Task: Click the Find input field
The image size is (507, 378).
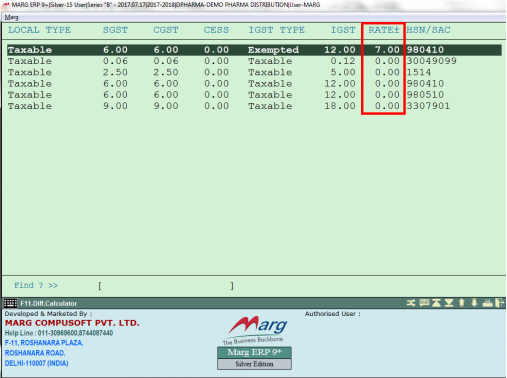Action: coord(166,286)
